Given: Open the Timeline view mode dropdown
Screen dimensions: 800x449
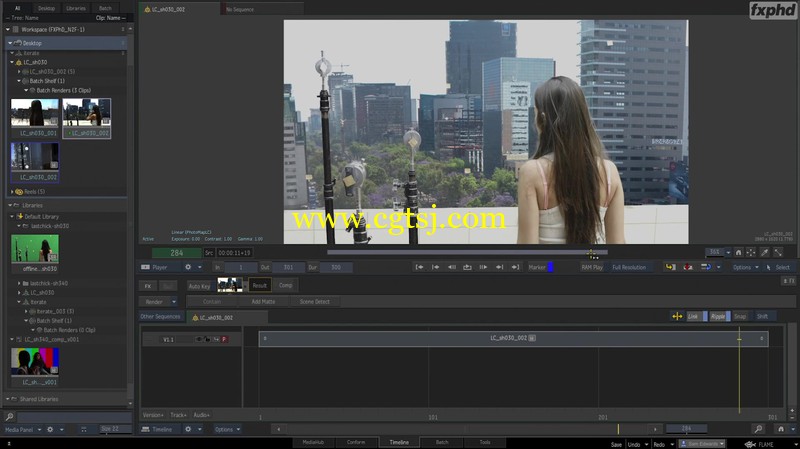Looking at the screenshot, I should [160, 429].
